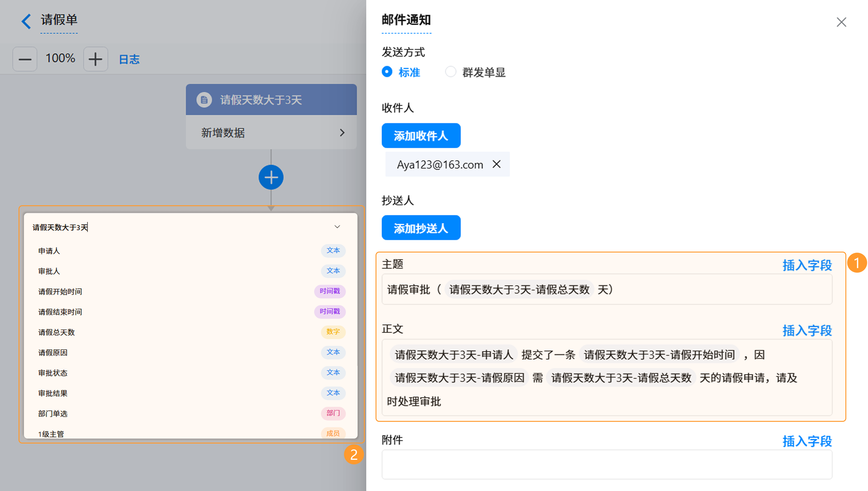The height and width of the screenshot is (491, 868).
Task: Expand the 新增数据 chevron arrow
Action: click(342, 132)
